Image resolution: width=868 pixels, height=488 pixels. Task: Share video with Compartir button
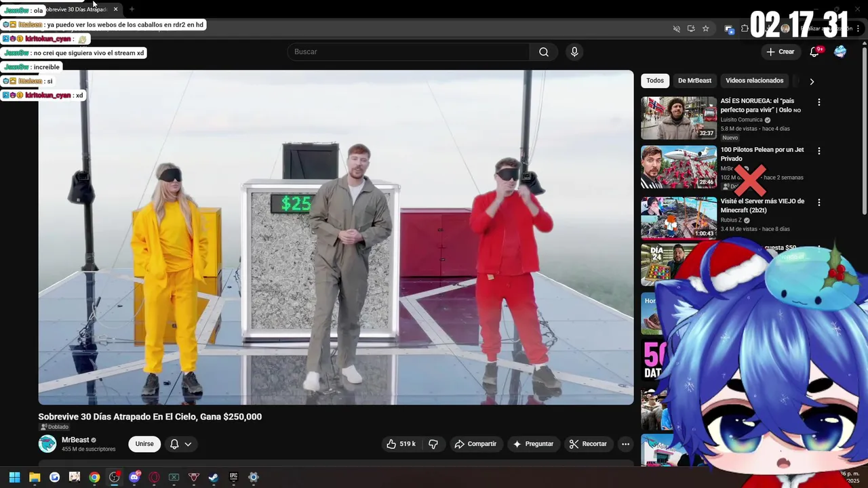pyautogui.click(x=475, y=444)
